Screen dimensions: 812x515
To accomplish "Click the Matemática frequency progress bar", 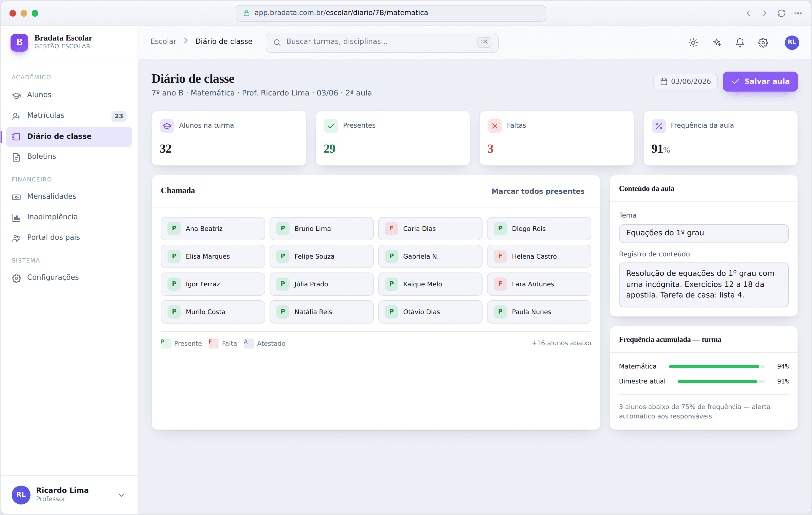I will click(717, 367).
